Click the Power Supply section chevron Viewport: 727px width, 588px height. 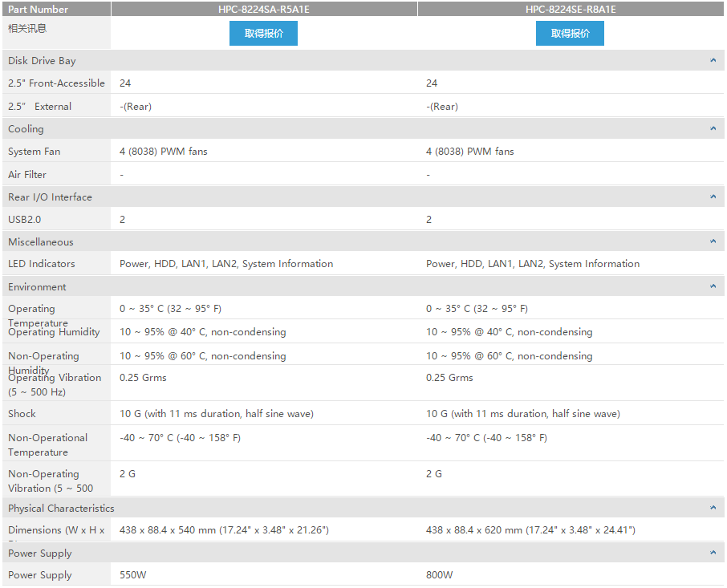[713, 554]
